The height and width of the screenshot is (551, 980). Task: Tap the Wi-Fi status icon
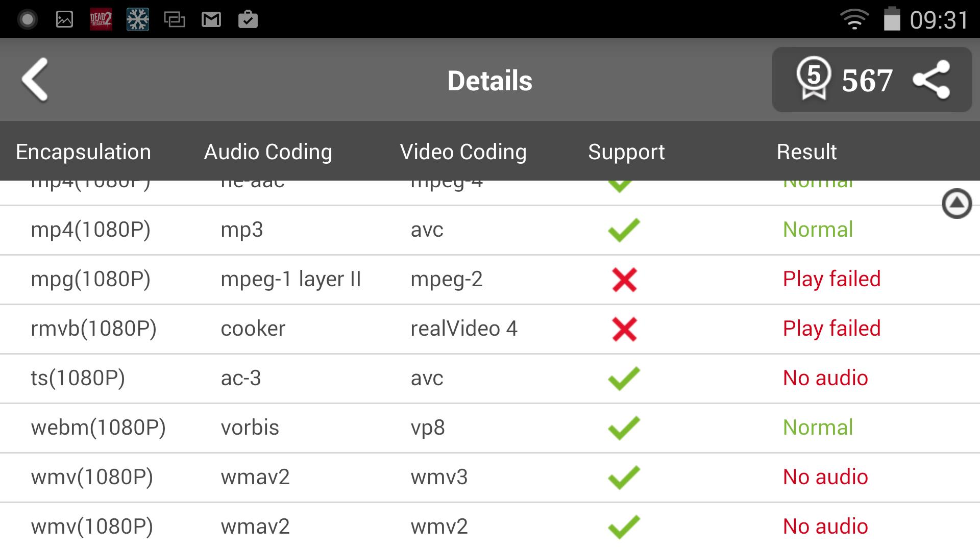click(x=854, y=20)
